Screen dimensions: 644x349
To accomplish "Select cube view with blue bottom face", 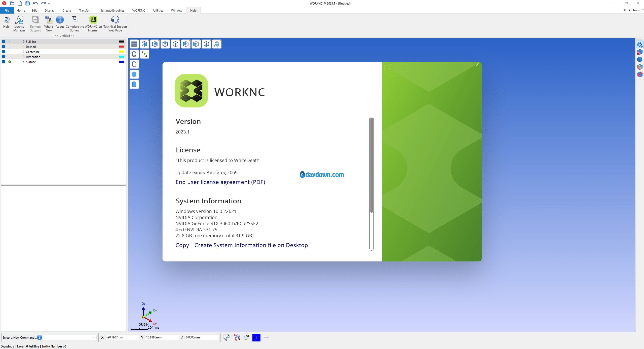I will tap(206, 44).
